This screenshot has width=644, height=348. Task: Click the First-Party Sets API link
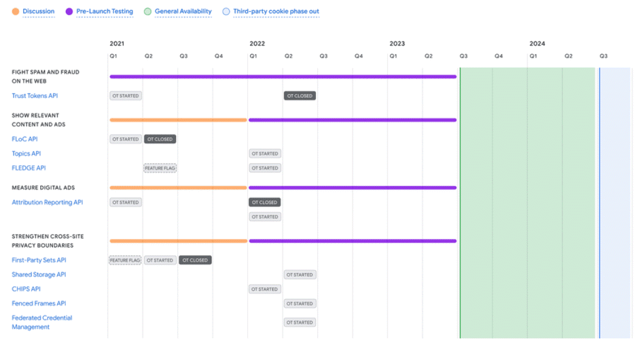[39, 260]
